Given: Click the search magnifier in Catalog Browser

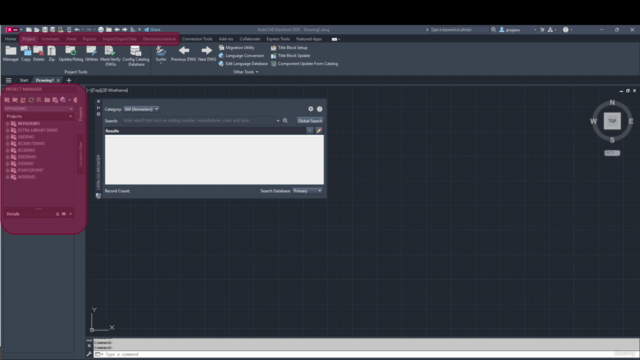Looking at the screenshot, I should coord(285,120).
